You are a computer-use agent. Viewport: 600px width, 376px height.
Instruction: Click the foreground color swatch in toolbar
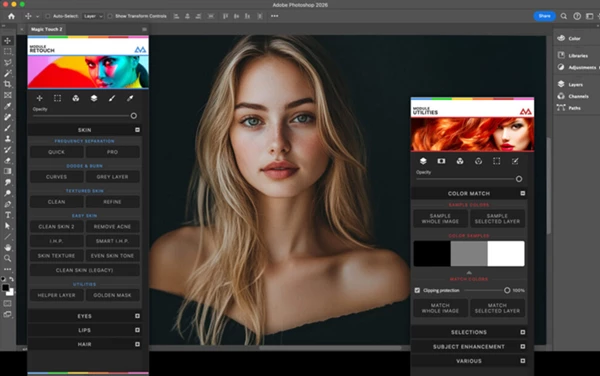coord(5,288)
